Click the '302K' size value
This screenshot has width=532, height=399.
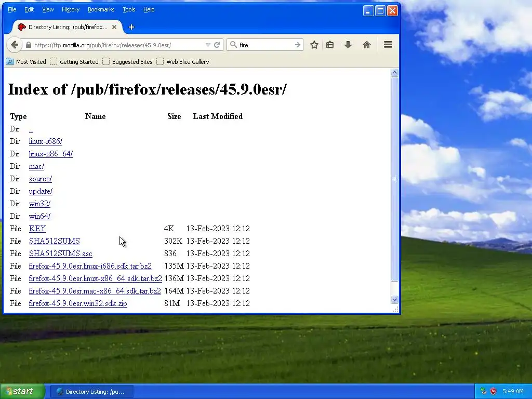pos(173,241)
